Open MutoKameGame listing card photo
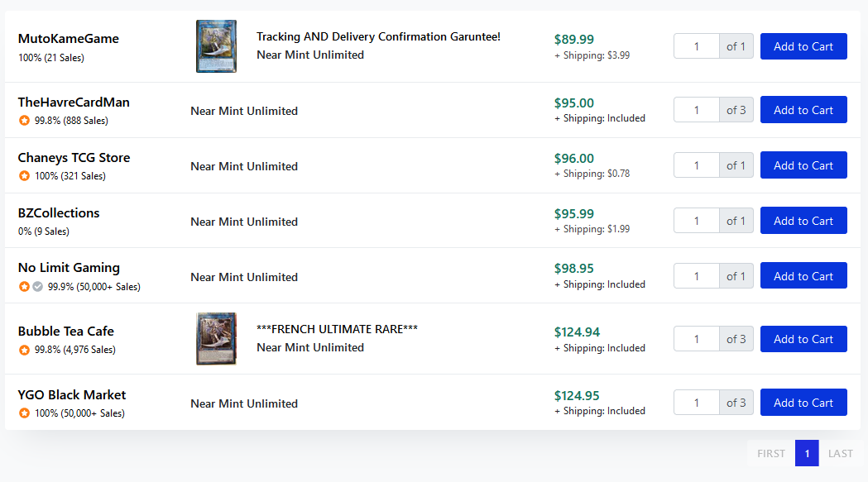The height and width of the screenshot is (482, 868). click(217, 46)
